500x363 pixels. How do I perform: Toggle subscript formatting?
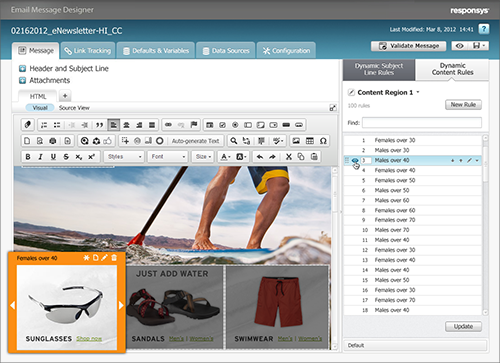click(79, 157)
